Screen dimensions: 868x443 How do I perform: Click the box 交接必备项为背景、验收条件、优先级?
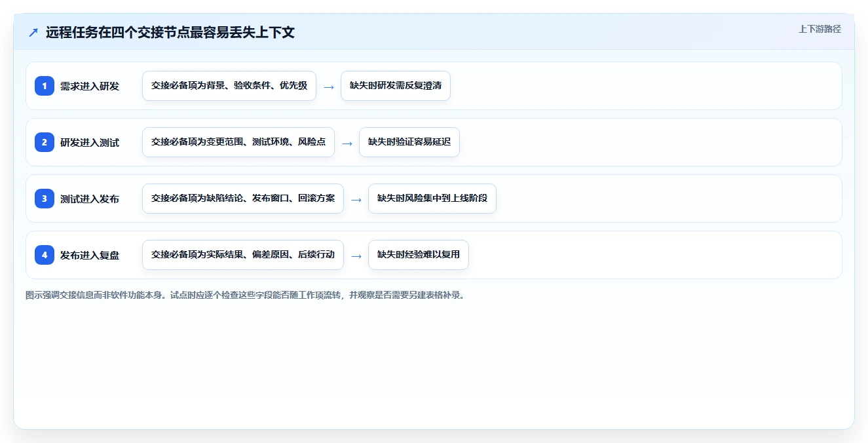[x=229, y=86]
